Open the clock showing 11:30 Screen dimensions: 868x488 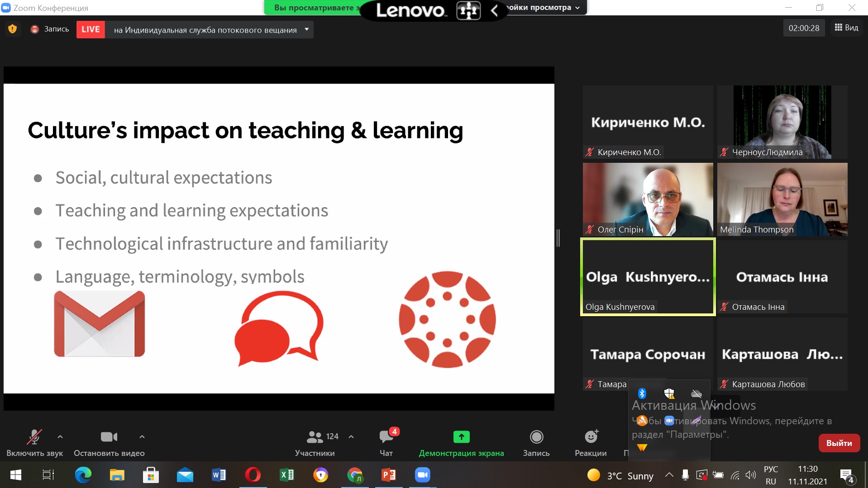tap(808, 475)
